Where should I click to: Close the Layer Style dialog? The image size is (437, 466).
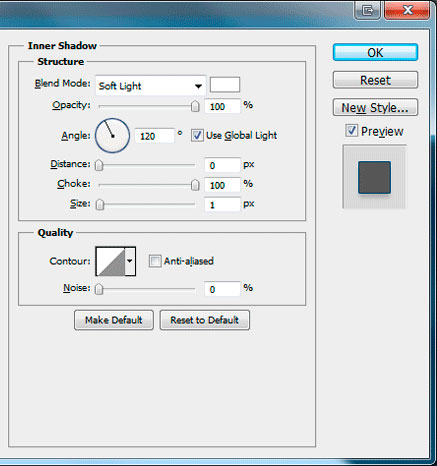pyautogui.click(x=407, y=10)
